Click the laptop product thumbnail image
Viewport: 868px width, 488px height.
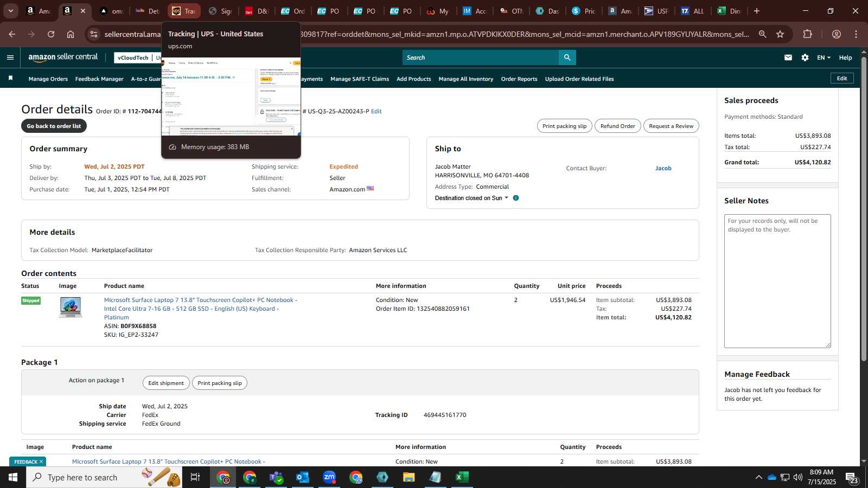point(71,307)
